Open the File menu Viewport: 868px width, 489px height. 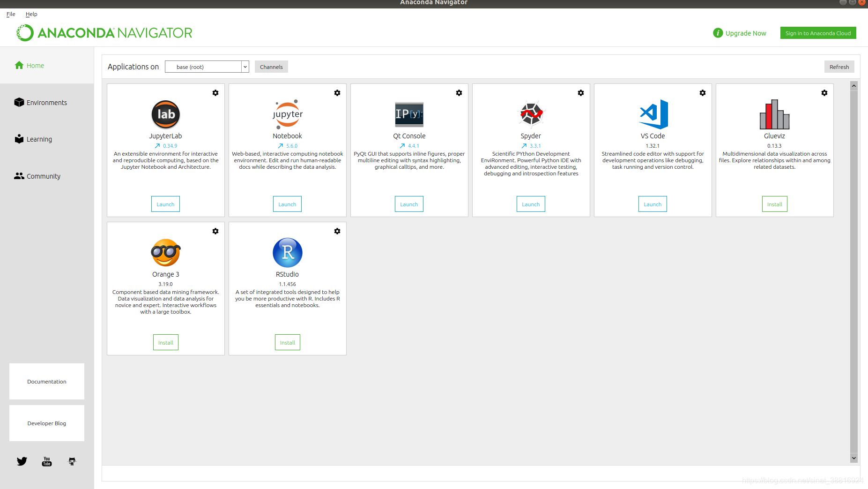(x=11, y=14)
